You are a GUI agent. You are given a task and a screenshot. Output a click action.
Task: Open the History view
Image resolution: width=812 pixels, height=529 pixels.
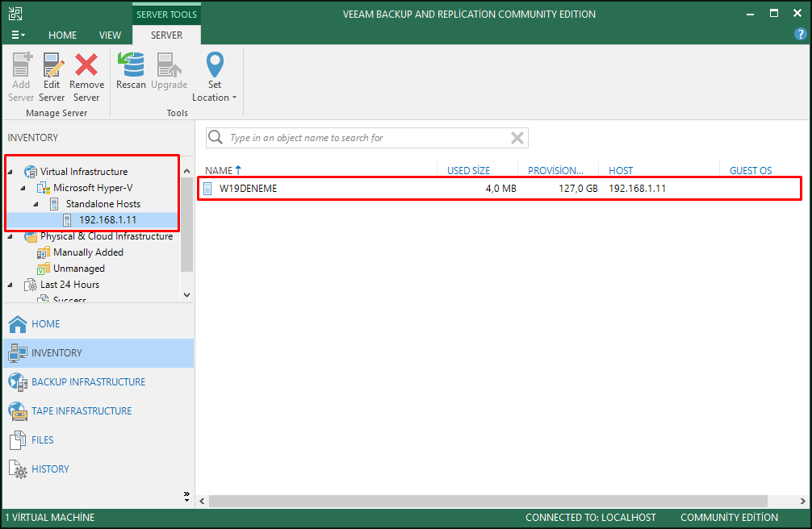click(x=50, y=469)
